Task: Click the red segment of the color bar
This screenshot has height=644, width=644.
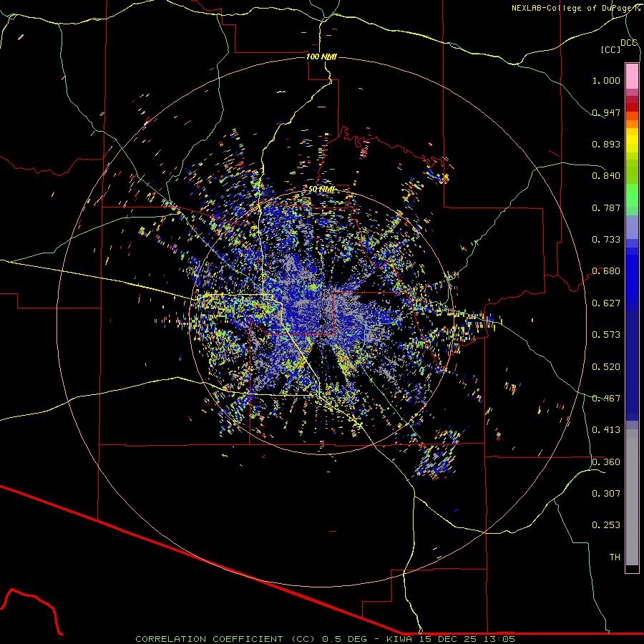Action: tap(632, 107)
